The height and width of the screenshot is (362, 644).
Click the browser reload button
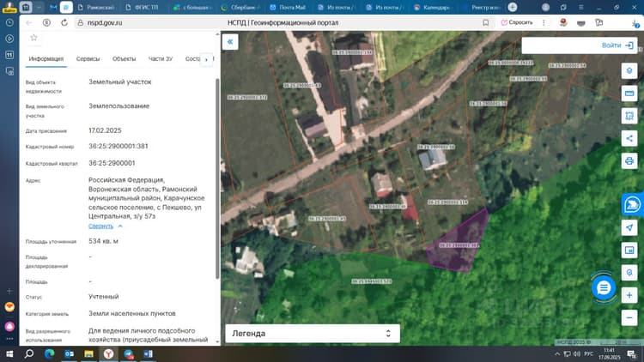(64, 22)
